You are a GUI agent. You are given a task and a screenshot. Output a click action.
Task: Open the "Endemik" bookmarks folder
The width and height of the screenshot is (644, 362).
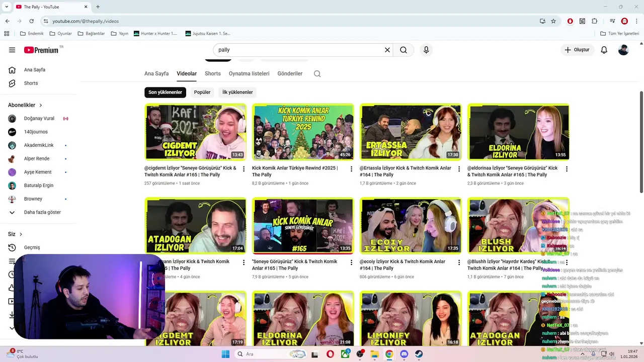[32, 34]
